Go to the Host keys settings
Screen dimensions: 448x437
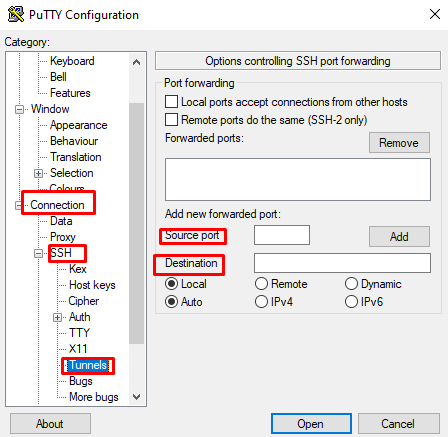click(92, 285)
